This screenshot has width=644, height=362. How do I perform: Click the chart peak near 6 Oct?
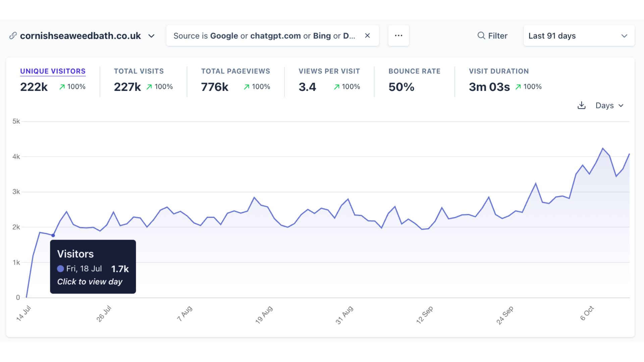[x=603, y=147]
